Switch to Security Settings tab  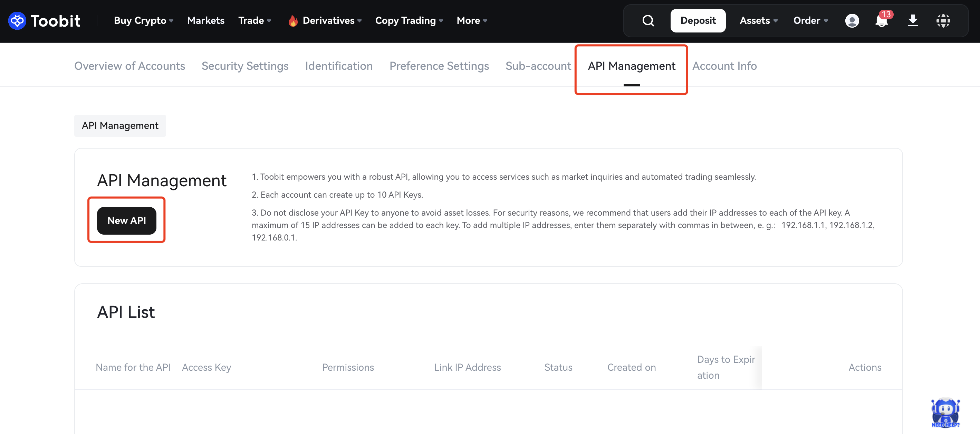click(x=245, y=66)
